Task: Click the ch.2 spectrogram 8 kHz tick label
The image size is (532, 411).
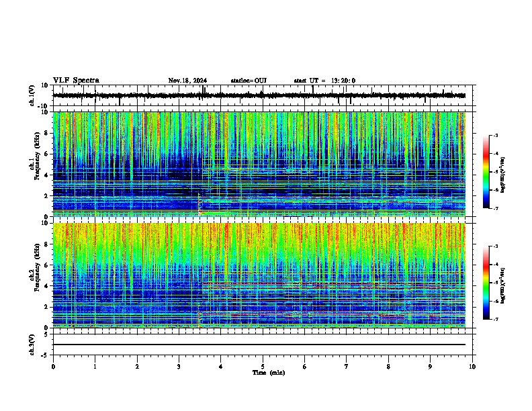Action: [x=47, y=244]
